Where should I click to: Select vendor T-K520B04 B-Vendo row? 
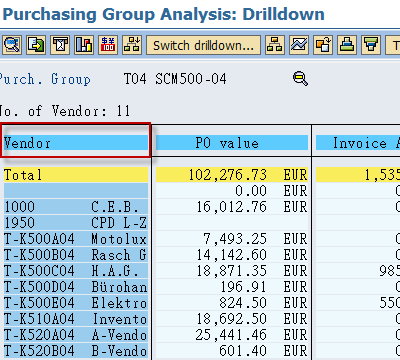[76, 351]
